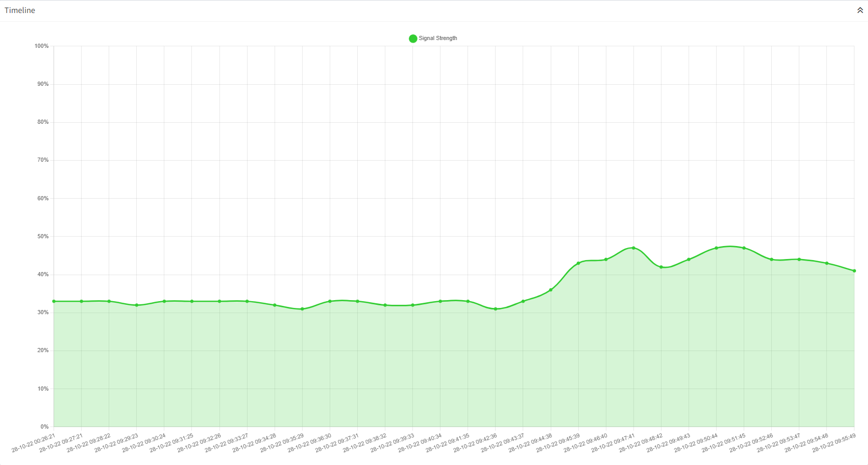Click the data point at 09:29:23
Image resolution: width=868 pixels, height=465 pixels.
(137, 305)
